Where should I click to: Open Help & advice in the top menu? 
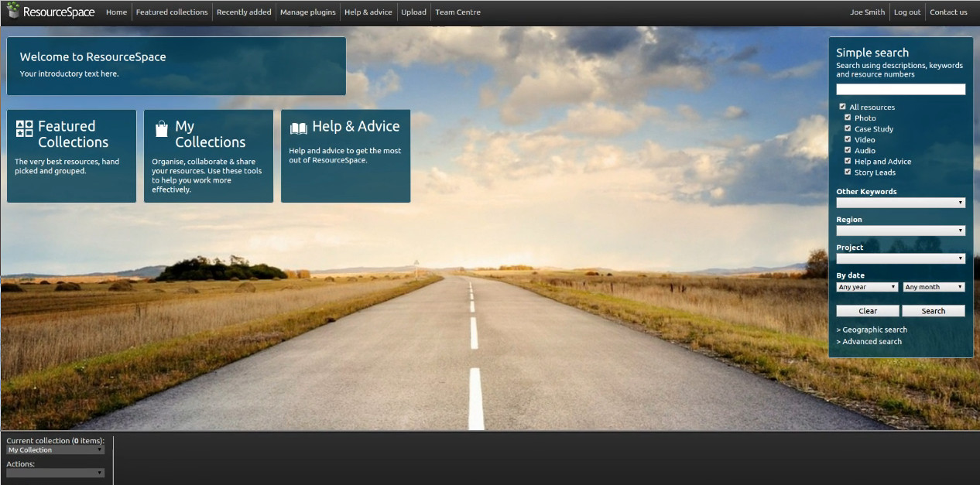tap(368, 12)
